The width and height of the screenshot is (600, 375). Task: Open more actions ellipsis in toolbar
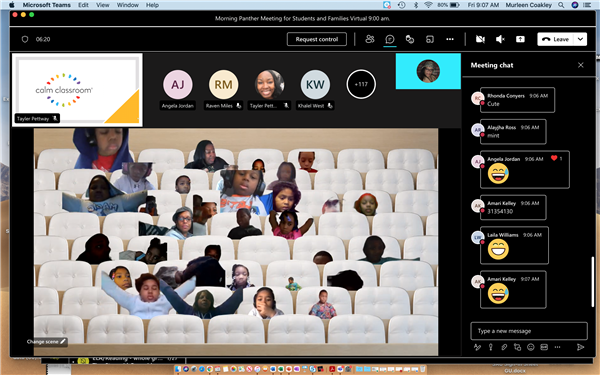coord(450,39)
